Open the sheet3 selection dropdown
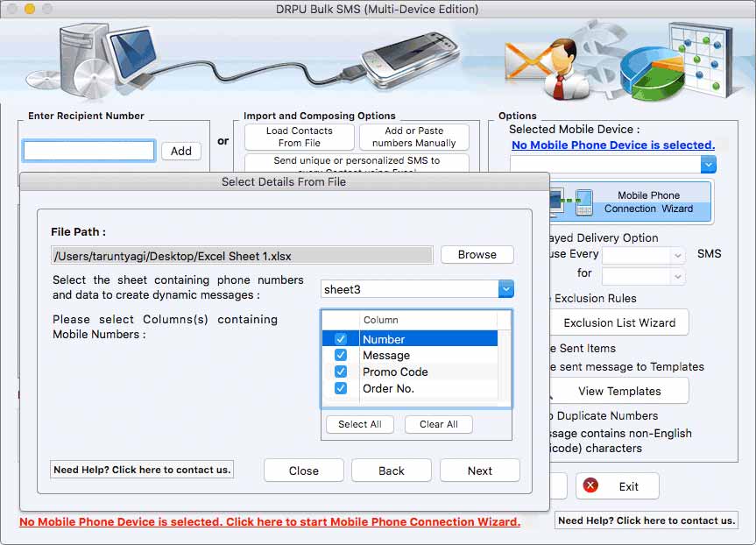This screenshot has height=545, width=756. 504,288
